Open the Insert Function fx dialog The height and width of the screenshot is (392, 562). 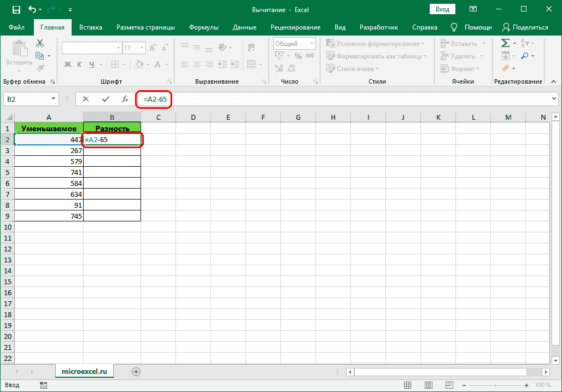(125, 99)
